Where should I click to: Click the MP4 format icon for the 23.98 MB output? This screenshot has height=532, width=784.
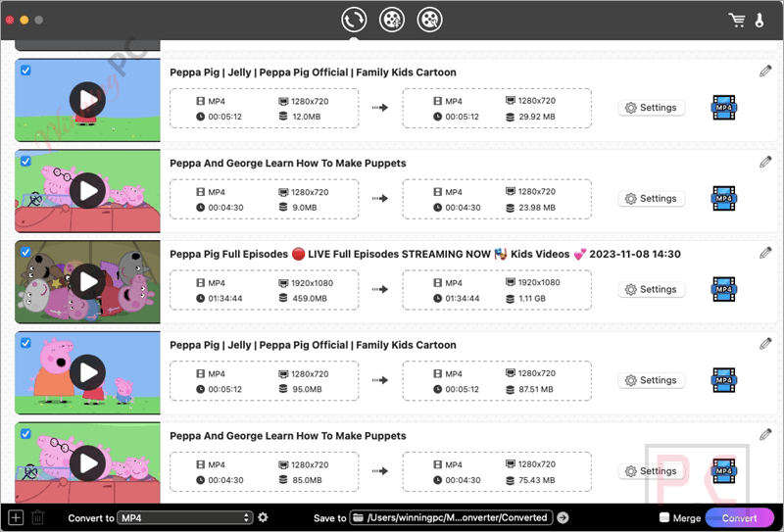(x=723, y=199)
